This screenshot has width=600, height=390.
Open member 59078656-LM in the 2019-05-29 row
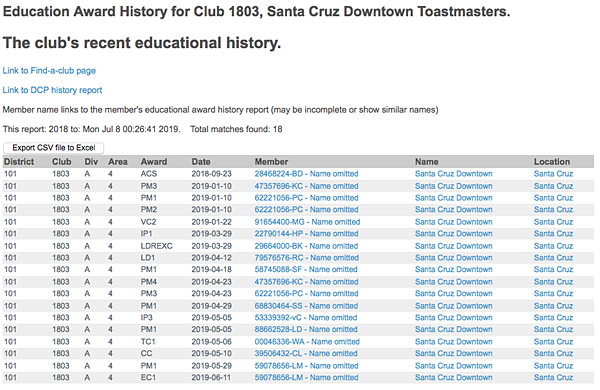click(x=307, y=366)
